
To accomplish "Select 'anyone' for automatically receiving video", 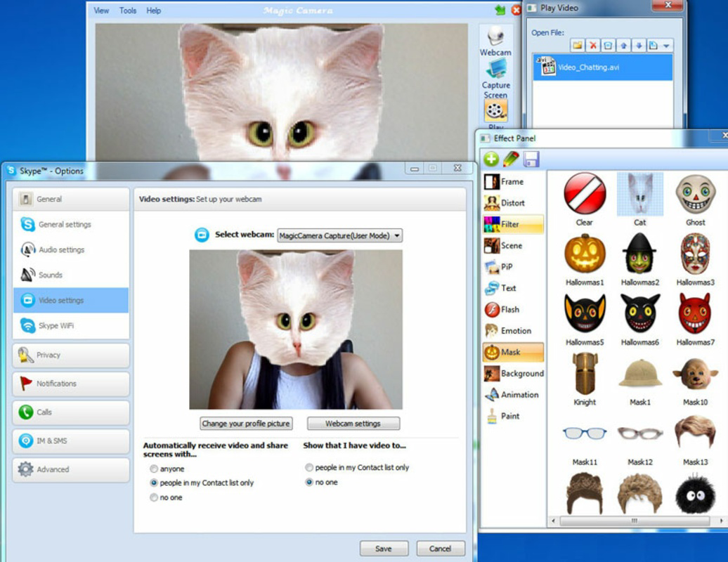I will [x=153, y=469].
